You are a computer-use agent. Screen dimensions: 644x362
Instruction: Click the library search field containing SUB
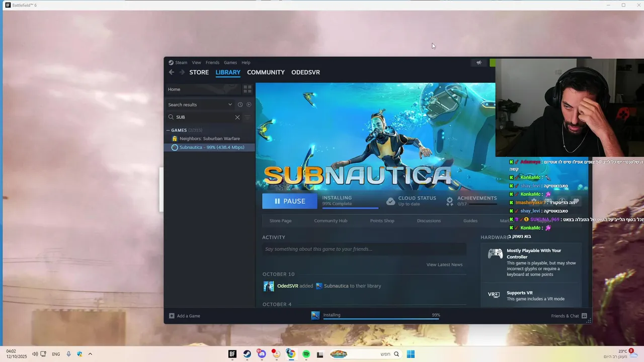204,117
